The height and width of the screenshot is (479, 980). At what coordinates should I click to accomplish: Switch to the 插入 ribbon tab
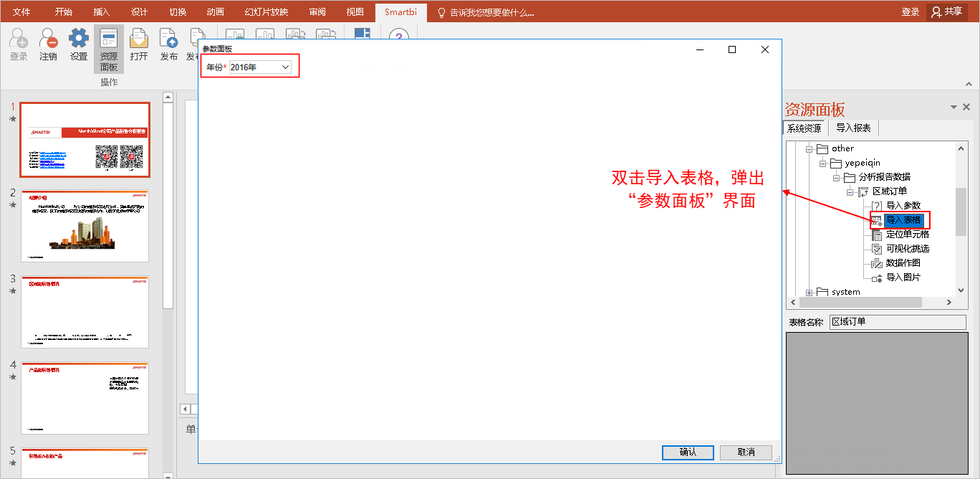pyautogui.click(x=102, y=12)
